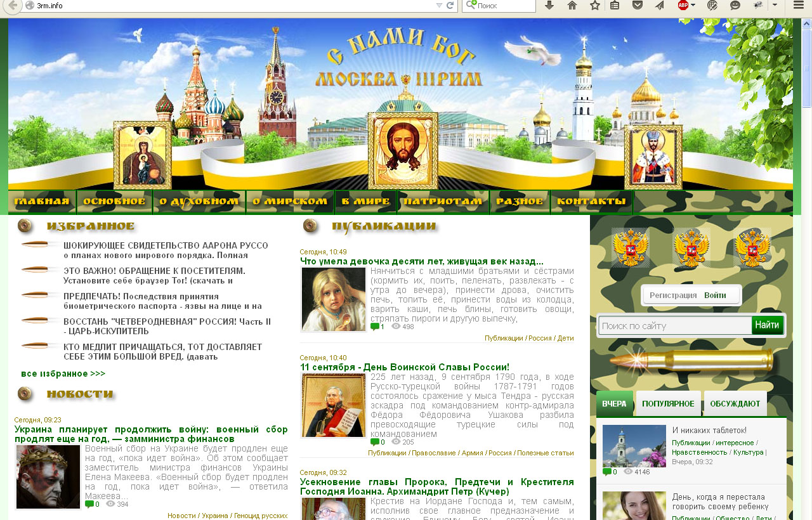The width and height of the screenshot is (812, 520).
Task: Click the middle double-headed eagle emblem
Action: (x=691, y=247)
